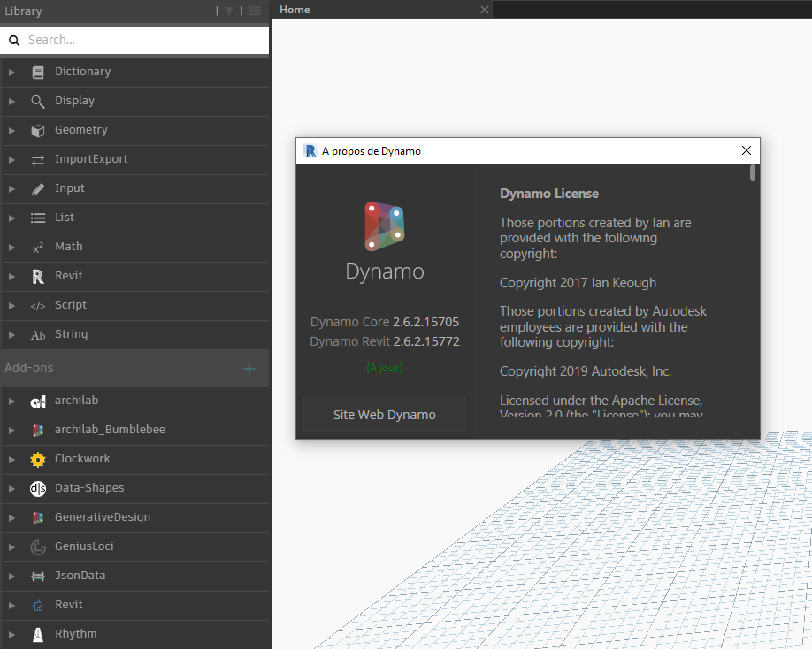Click the license text scrollbar thumb
The height and width of the screenshot is (649, 812).
pyautogui.click(x=753, y=173)
